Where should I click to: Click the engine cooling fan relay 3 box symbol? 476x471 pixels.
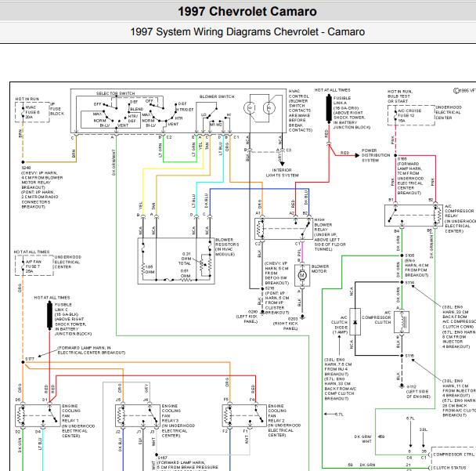[x=138, y=415]
